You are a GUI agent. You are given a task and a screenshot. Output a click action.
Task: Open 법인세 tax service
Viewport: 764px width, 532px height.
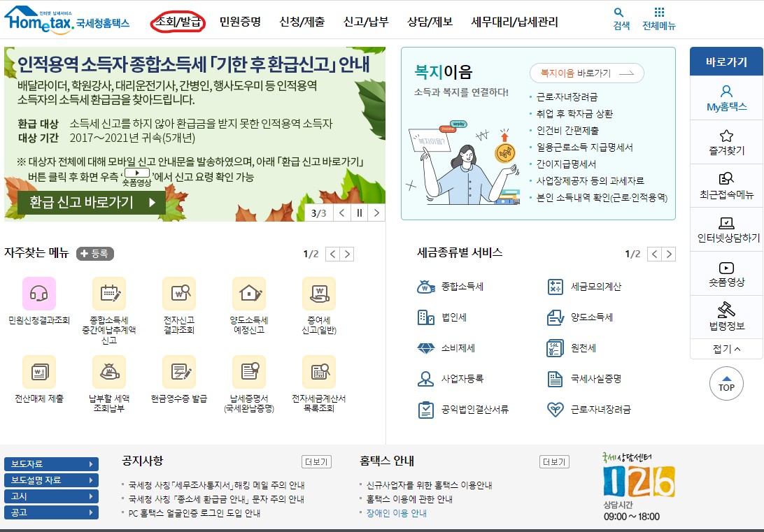tap(442, 317)
